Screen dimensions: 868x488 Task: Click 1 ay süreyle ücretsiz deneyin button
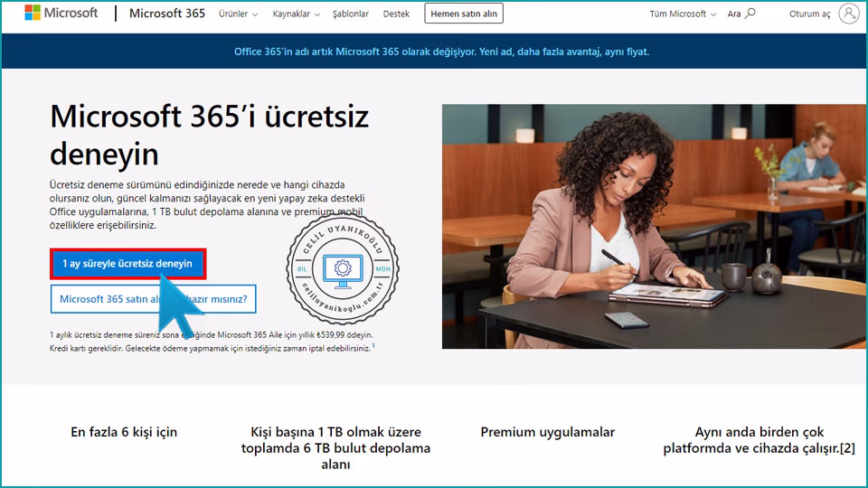(127, 263)
